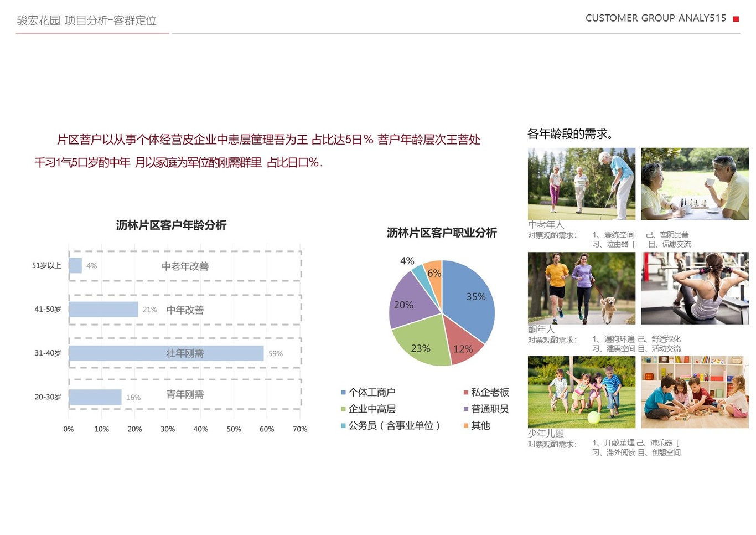The width and height of the screenshot is (756, 535).
Task: Click the teal 公务员 legend swatch
Action: [343, 426]
